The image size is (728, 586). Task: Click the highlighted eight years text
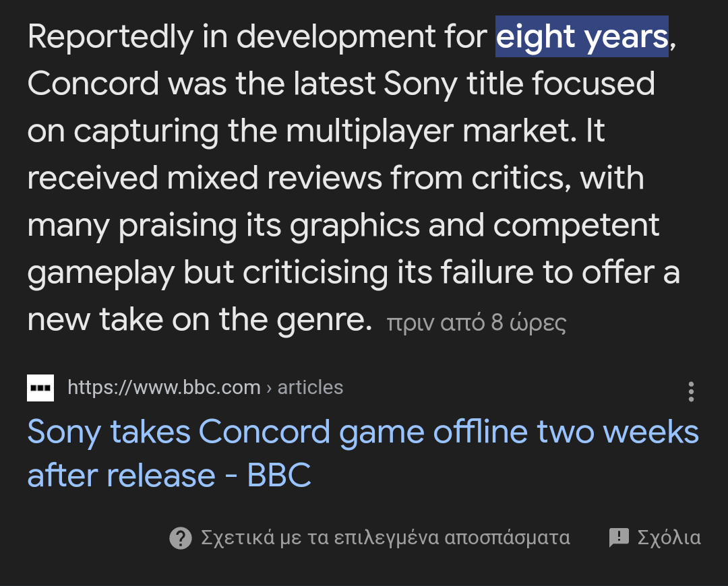pyautogui.click(x=582, y=36)
